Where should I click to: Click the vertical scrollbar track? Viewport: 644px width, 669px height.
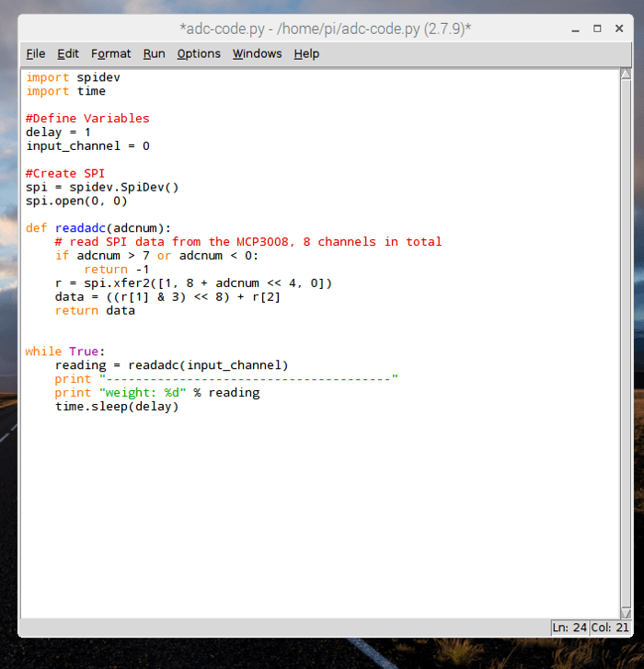pyautogui.click(x=626, y=343)
